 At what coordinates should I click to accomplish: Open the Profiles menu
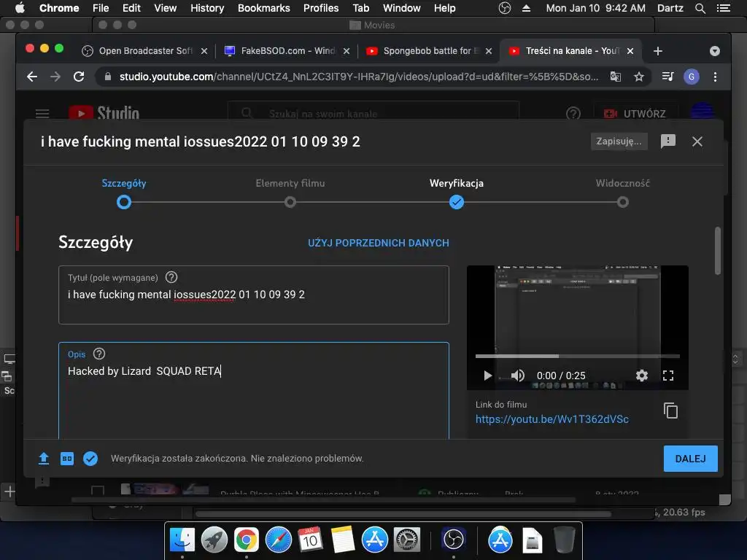(321, 8)
